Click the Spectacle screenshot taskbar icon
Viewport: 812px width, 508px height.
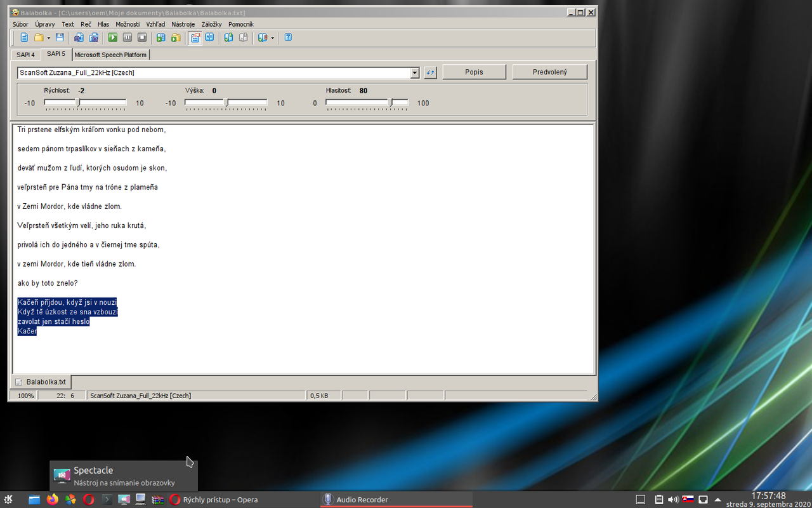[x=124, y=500]
